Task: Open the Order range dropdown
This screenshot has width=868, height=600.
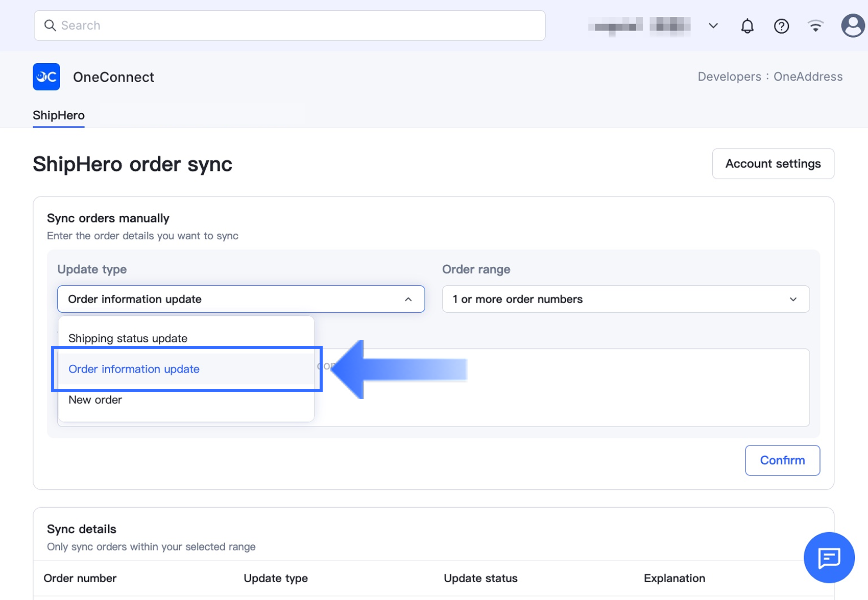Action: [x=625, y=299]
